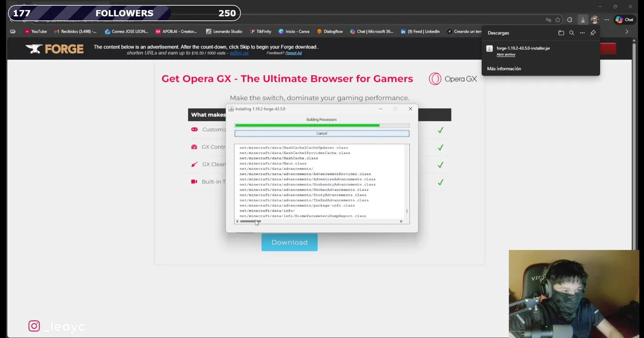Screen dimensions: 644x338
Task: Cancel the Forge installation
Action: click(x=322, y=133)
